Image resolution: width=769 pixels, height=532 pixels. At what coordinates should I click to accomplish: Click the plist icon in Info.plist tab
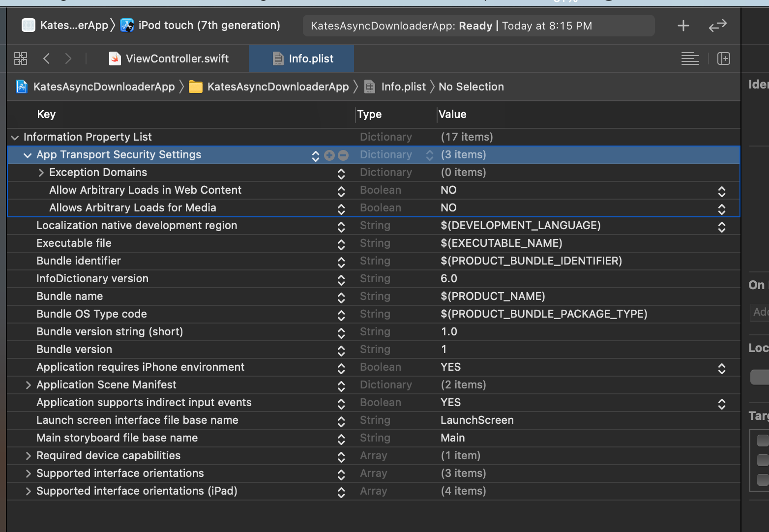[x=278, y=59]
